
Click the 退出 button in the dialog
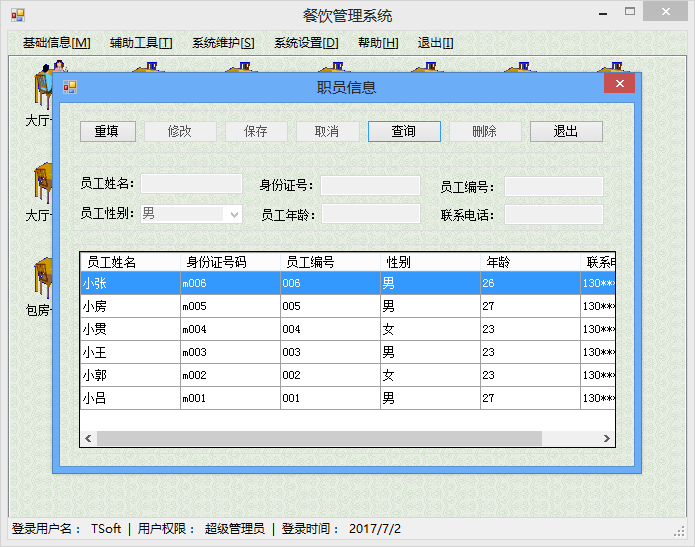[x=566, y=132]
